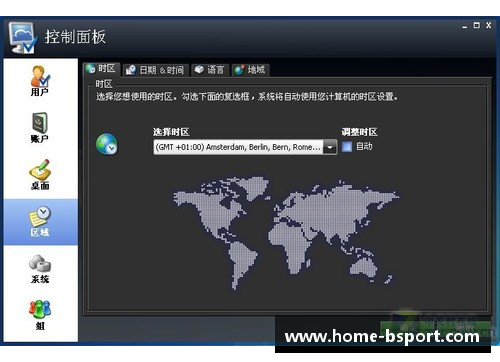The image size is (500, 362).
Task: Maximize the control panel window
Action: click(477, 25)
